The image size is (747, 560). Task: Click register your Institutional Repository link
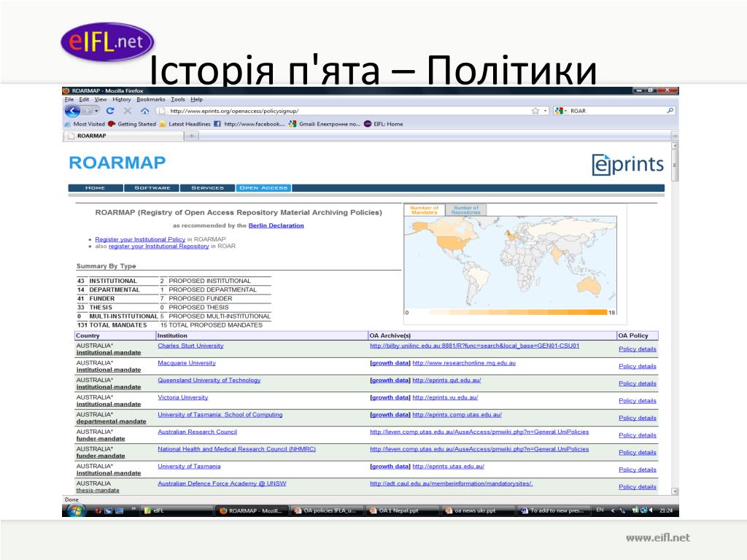point(158,246)
